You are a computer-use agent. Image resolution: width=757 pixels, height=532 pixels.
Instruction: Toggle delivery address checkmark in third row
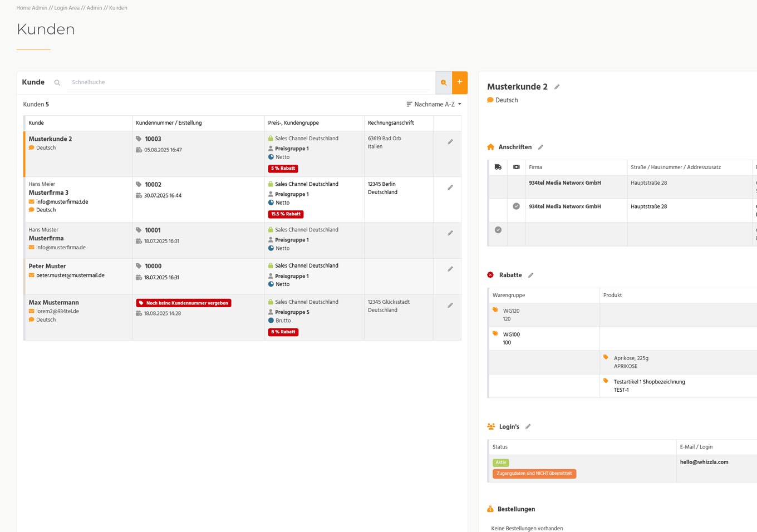[498, 230]
